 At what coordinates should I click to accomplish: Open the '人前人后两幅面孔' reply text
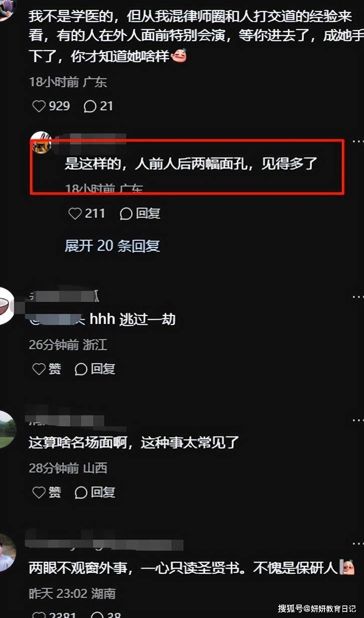(x=191, y=164)
